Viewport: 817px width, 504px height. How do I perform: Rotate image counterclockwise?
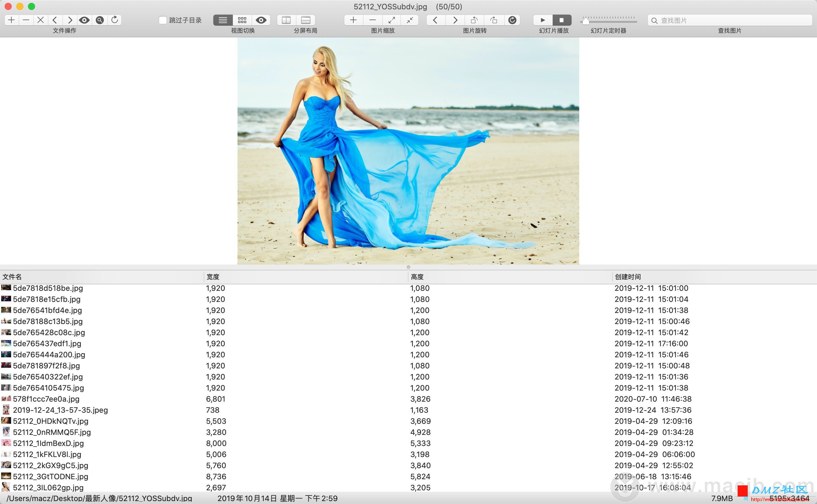point(474,20)
